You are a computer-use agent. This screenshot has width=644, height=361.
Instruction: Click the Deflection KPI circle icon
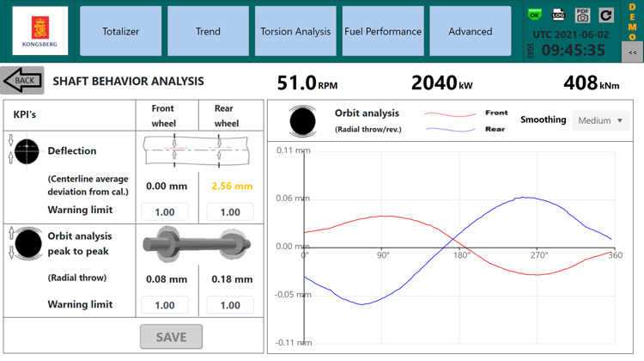tap(27, 151)
